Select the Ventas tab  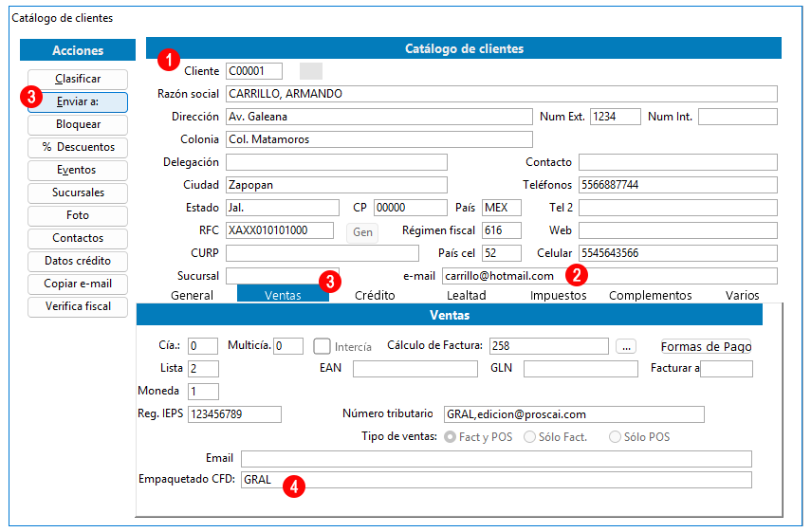[283, 295]
